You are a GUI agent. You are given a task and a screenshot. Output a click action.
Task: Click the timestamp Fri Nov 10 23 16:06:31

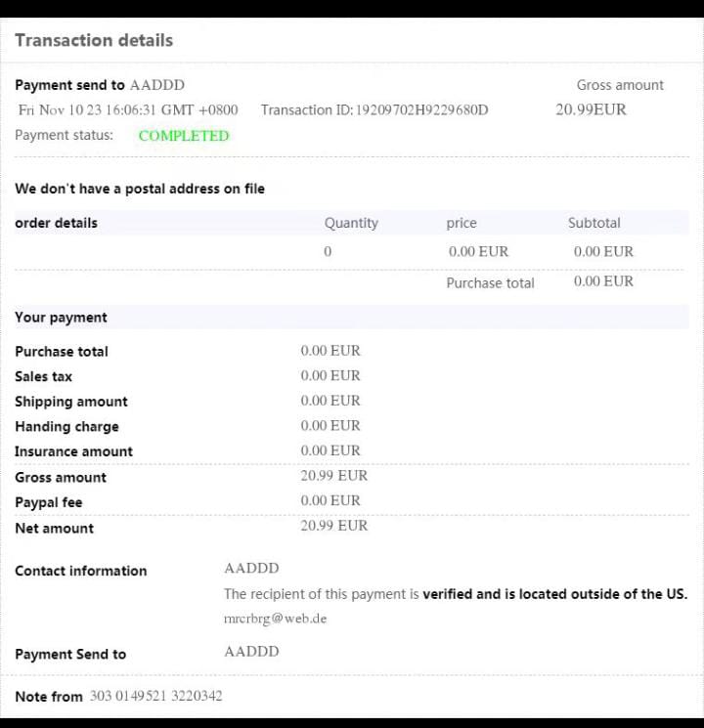[87, 110]
